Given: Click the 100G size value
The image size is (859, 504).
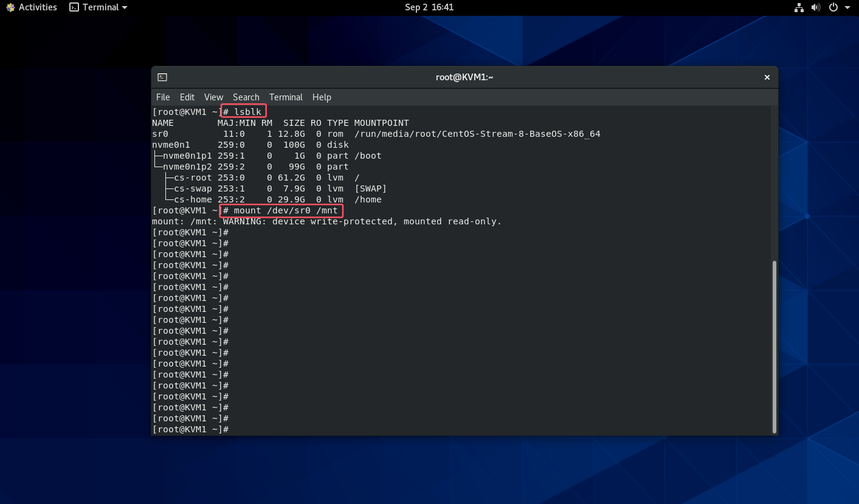Looking at the screenshot, I should (294, 145).
